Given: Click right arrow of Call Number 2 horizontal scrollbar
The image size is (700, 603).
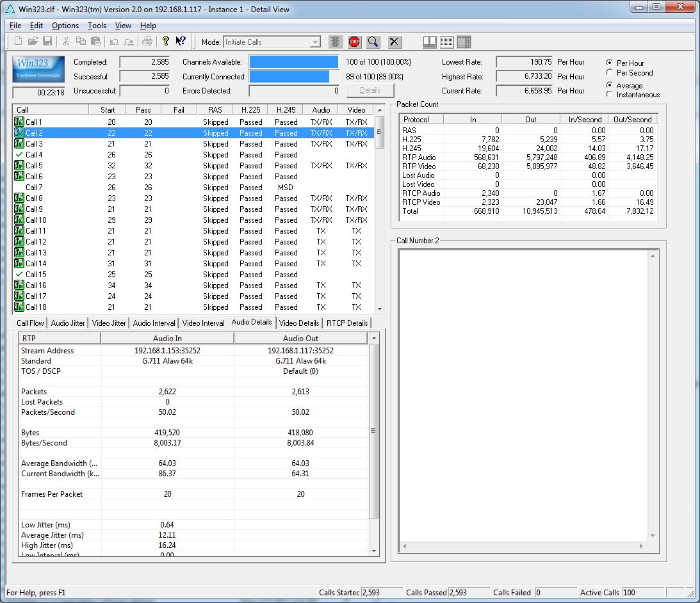Looking at the screenshot, I should coord(642,546).
